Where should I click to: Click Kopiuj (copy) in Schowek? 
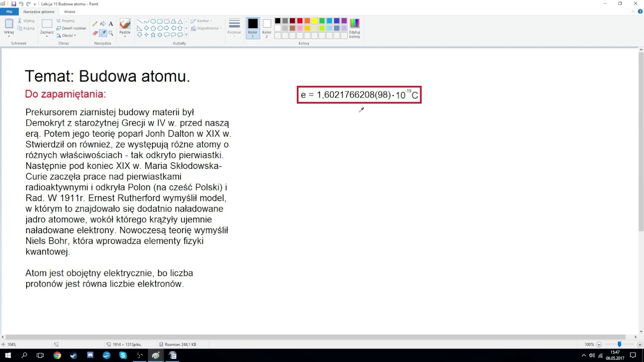[x=26, y=28]
